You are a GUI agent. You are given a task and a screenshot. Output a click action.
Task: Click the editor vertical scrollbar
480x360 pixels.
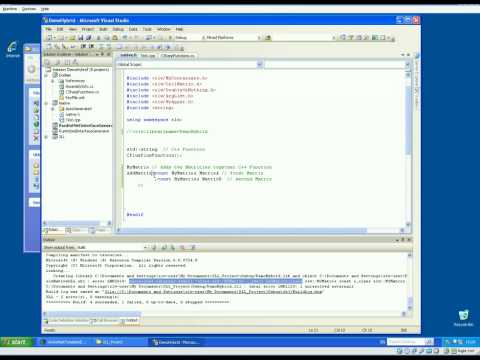click(408, 150)
